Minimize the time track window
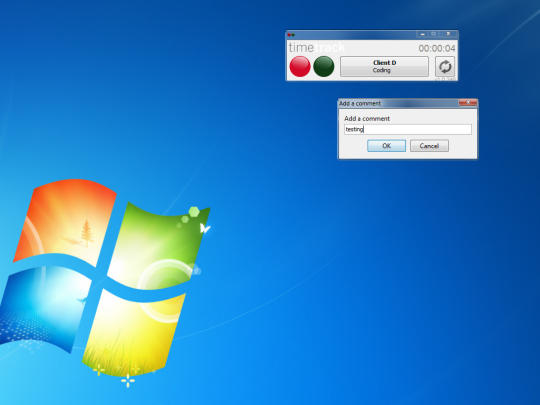Image resolution: width=540 pixels, height=405 pixels. tap(423, 34)
